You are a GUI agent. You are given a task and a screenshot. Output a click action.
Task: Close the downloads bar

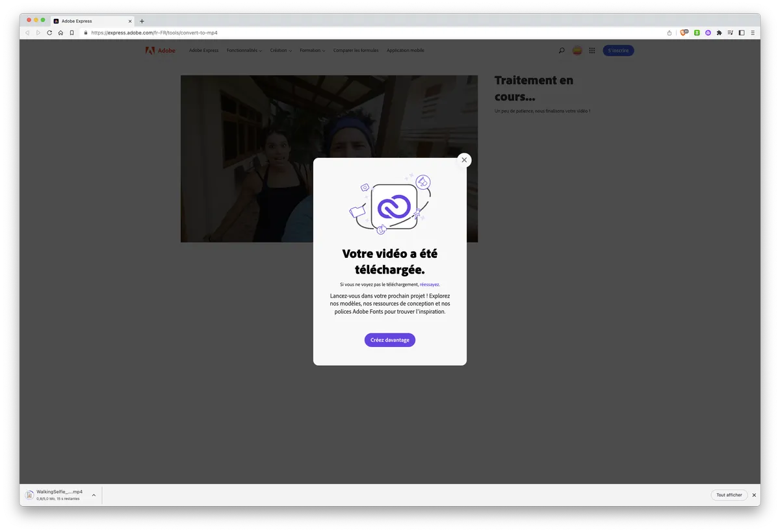click(x=754, y=495)
